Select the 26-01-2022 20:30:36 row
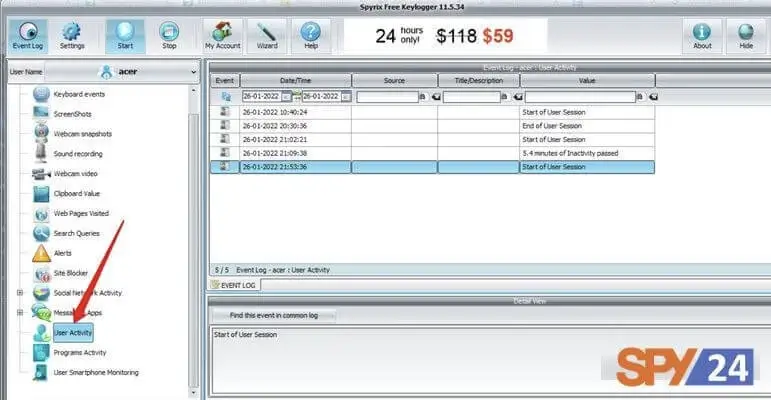Viewport: 771px width, 400px height. 433,126
